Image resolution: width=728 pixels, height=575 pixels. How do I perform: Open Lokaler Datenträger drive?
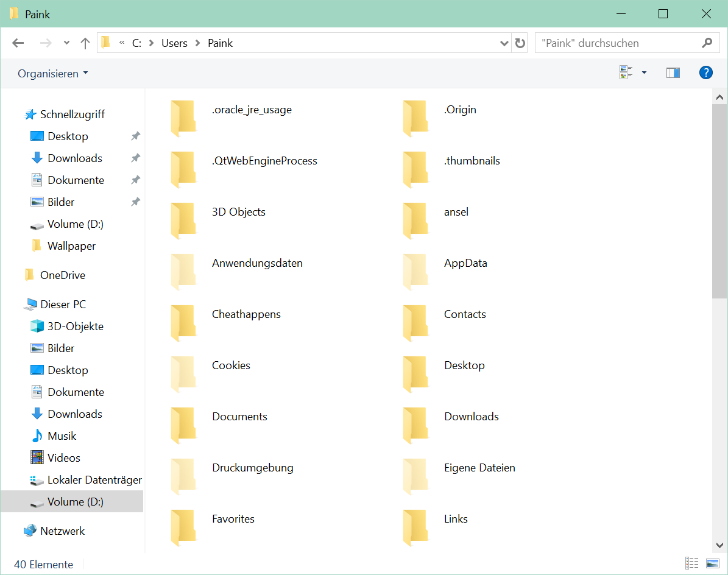(94, 480)
